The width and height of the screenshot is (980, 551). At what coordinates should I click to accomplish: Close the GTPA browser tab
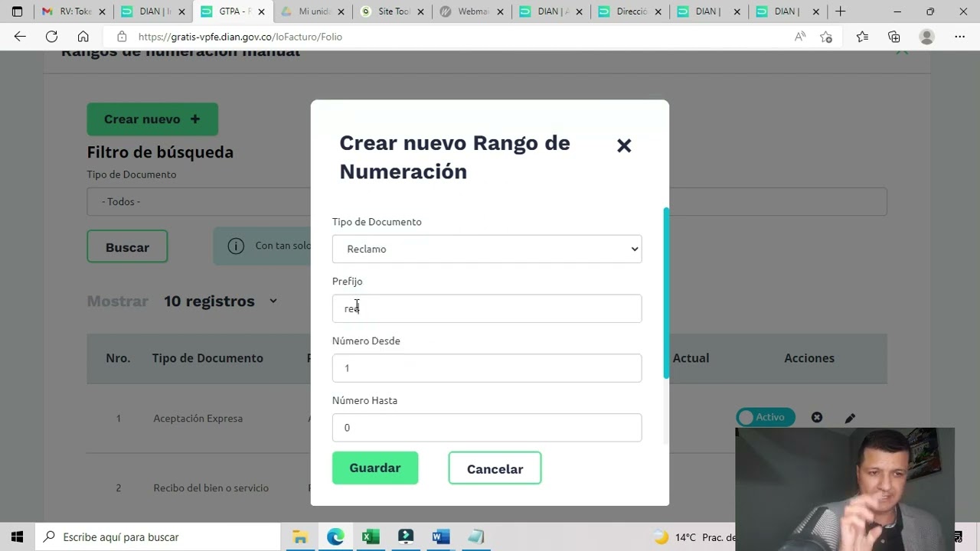pos(261,12)
